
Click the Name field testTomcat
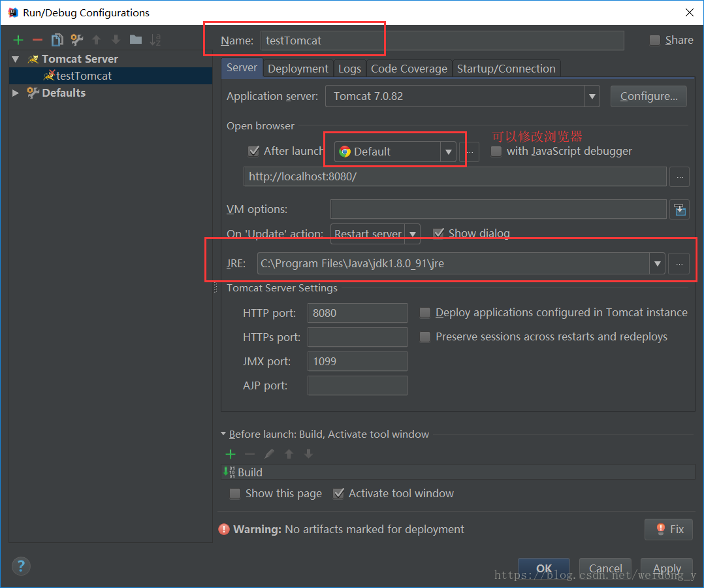click(442, 41)
